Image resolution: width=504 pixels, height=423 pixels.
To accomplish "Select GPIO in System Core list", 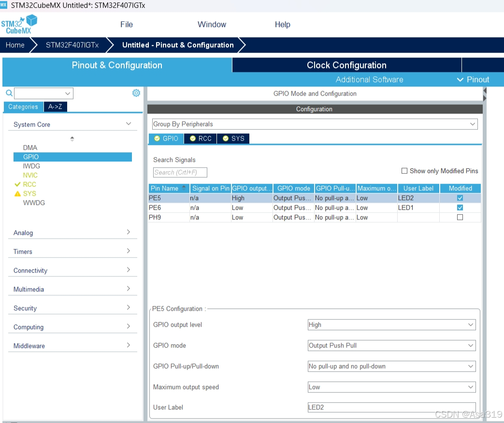I will (72, 157).
